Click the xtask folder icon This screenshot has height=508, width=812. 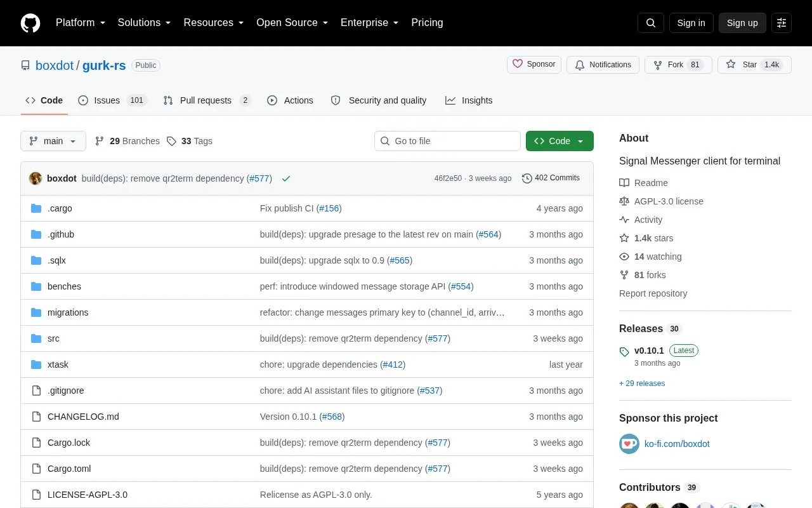click(36, 364)
